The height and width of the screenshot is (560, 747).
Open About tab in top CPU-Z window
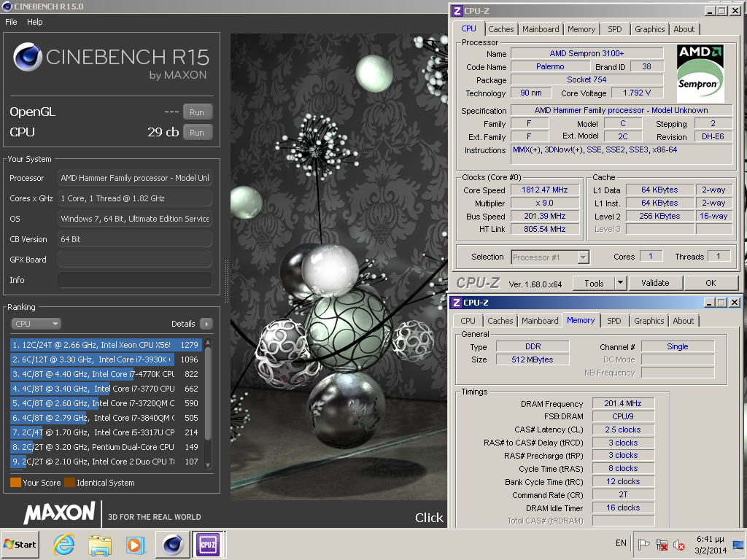click(684, 29)
